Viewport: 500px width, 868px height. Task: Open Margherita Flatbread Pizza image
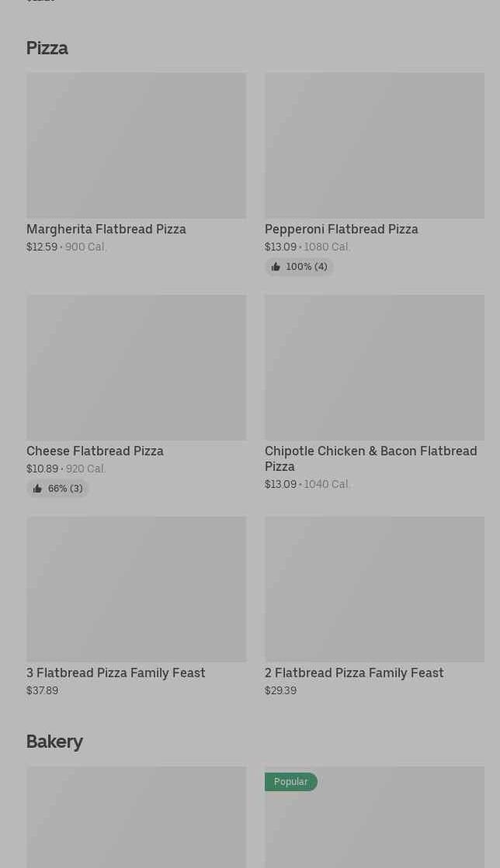pyautogui.click(x=136, y=146)
